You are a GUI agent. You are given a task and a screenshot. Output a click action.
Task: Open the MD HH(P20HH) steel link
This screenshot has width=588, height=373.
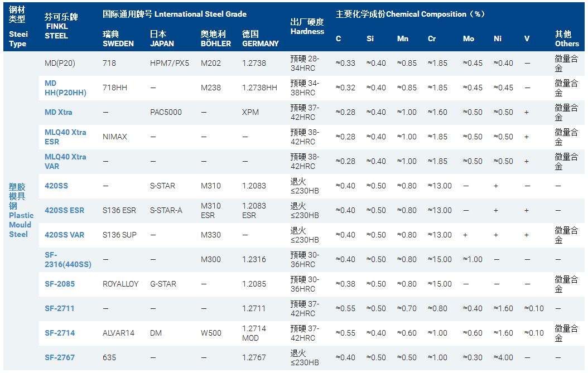(x=65, y=88)
